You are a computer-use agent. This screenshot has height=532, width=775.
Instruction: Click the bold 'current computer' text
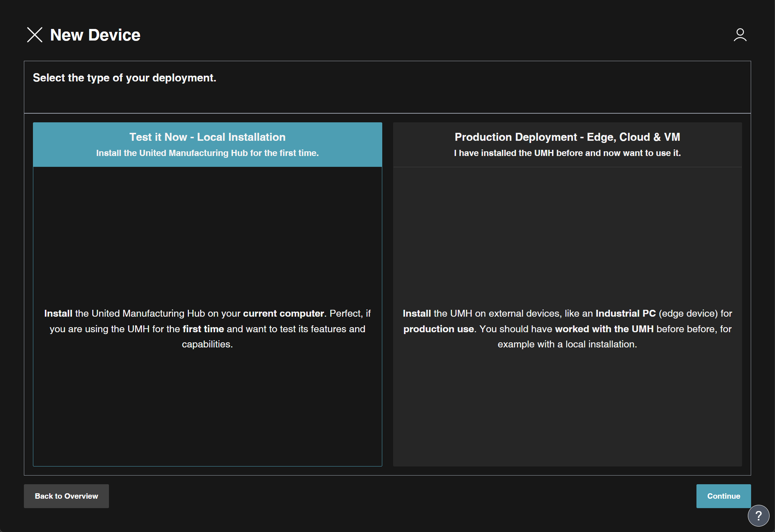pos(283,313)
